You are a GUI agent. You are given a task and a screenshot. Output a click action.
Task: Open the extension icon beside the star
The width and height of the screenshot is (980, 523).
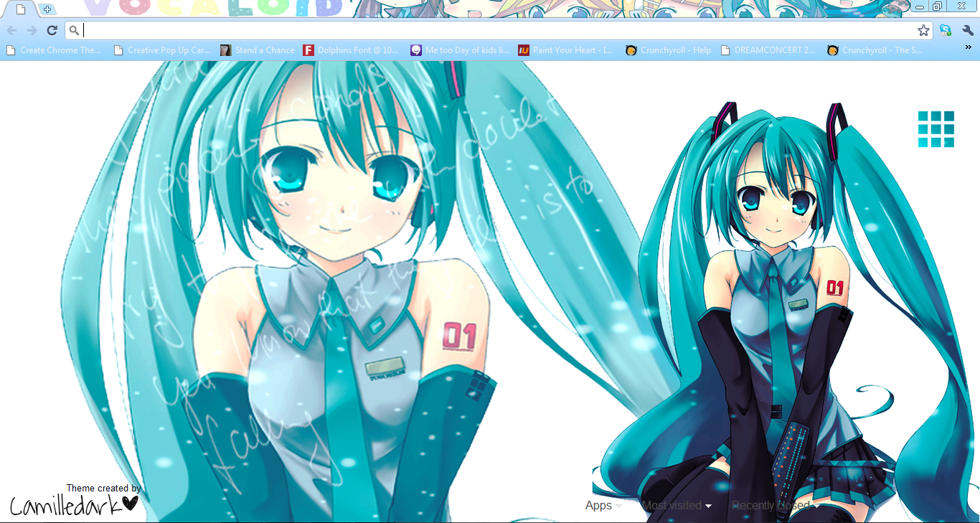[x=946, y=30]
